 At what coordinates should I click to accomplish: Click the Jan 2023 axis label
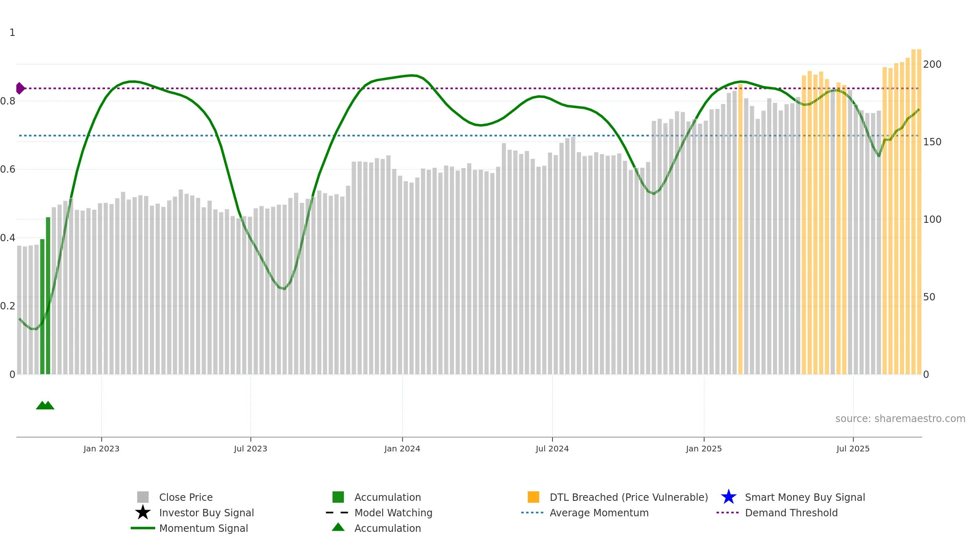(x=101, y=449)
